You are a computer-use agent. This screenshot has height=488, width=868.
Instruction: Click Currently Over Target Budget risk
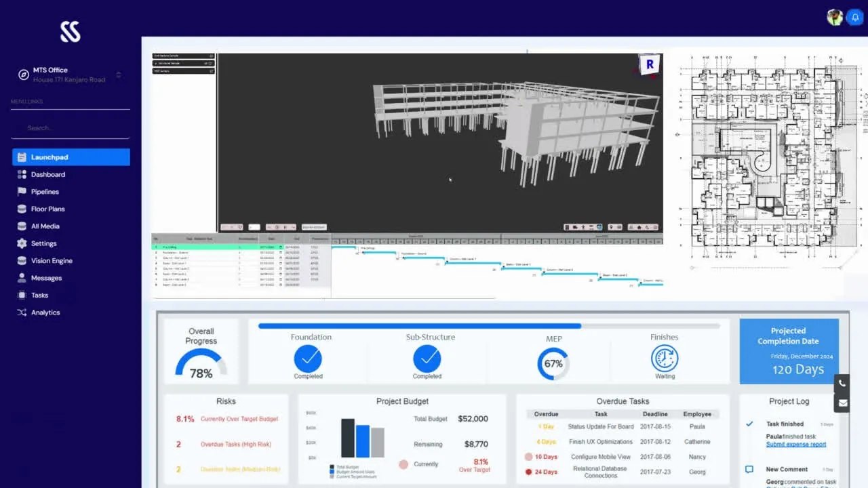tap(239, 419)
